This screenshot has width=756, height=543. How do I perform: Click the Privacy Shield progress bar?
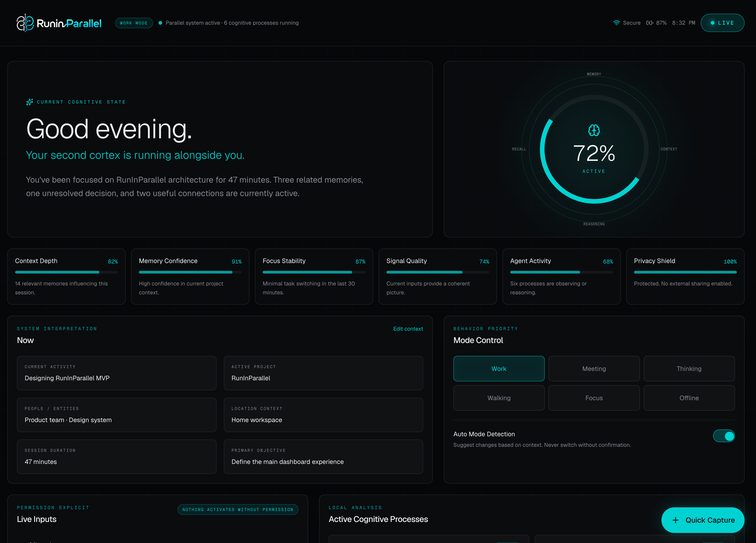tap(685, 272)
